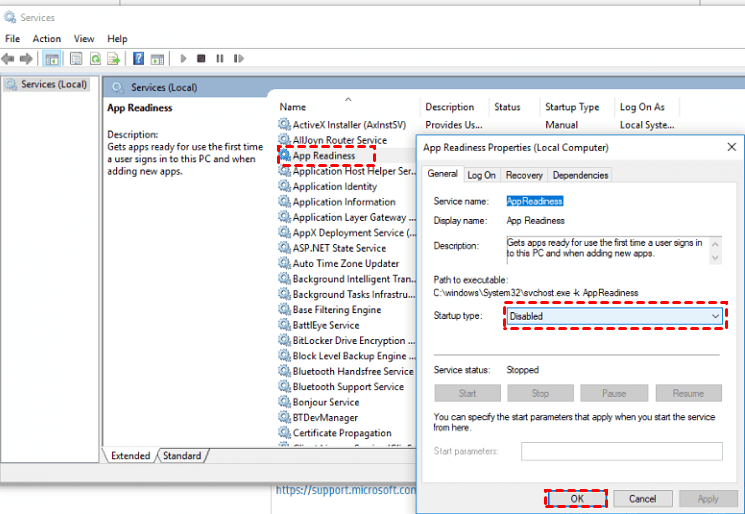Open the Help menu
745x514 pixels.
(117, 38)
